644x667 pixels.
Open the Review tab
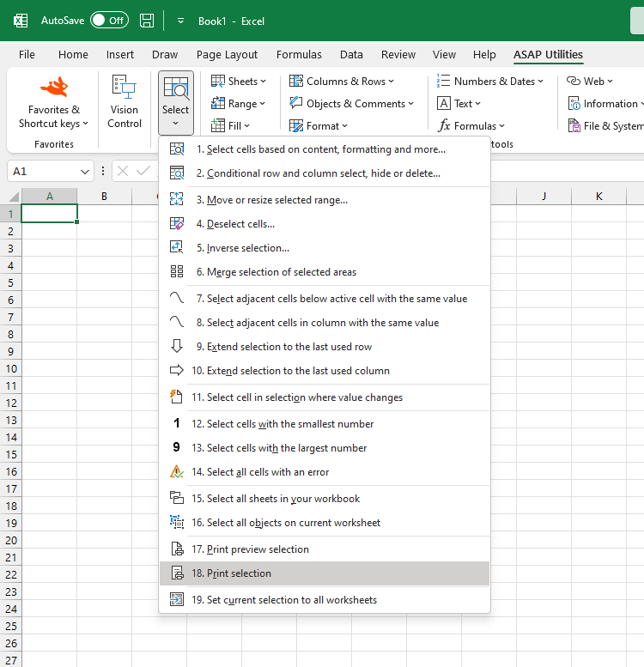(398, 54)
